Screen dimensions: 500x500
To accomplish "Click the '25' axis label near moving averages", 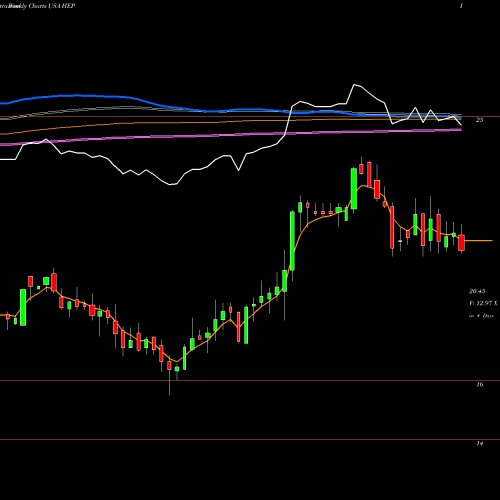I will 479,120.
